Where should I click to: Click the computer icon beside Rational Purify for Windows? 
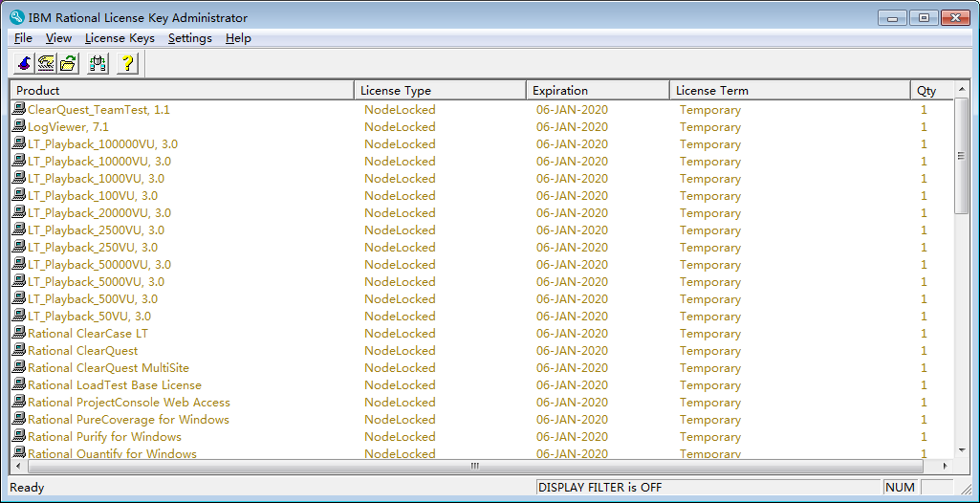pyautogui.click(x=19, y=437)
